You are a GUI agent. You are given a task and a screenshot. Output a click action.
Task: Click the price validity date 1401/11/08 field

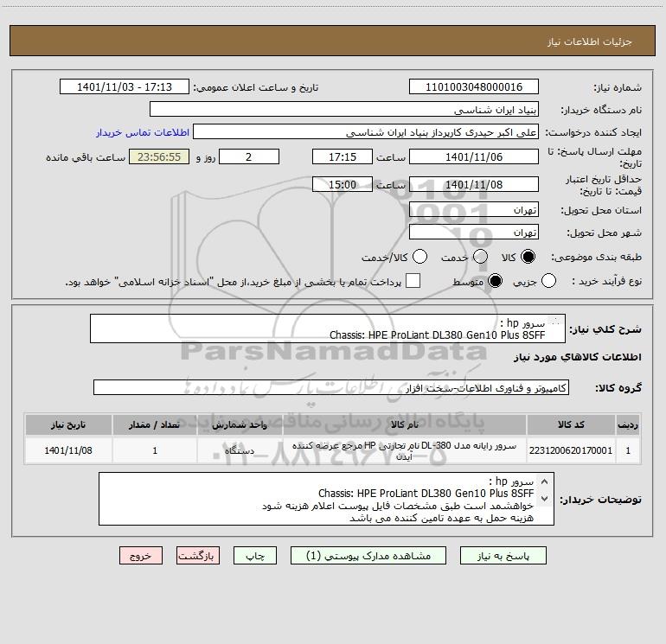(x=474, y=184)
